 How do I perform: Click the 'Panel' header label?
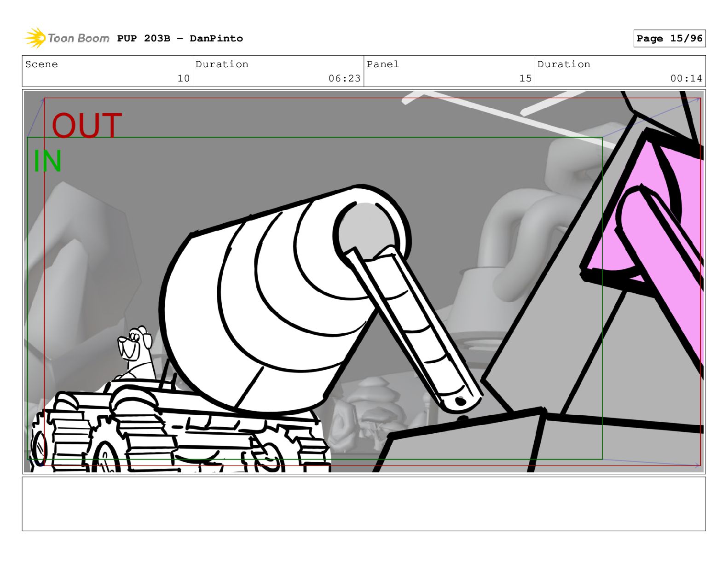click(x=382, y=64)
